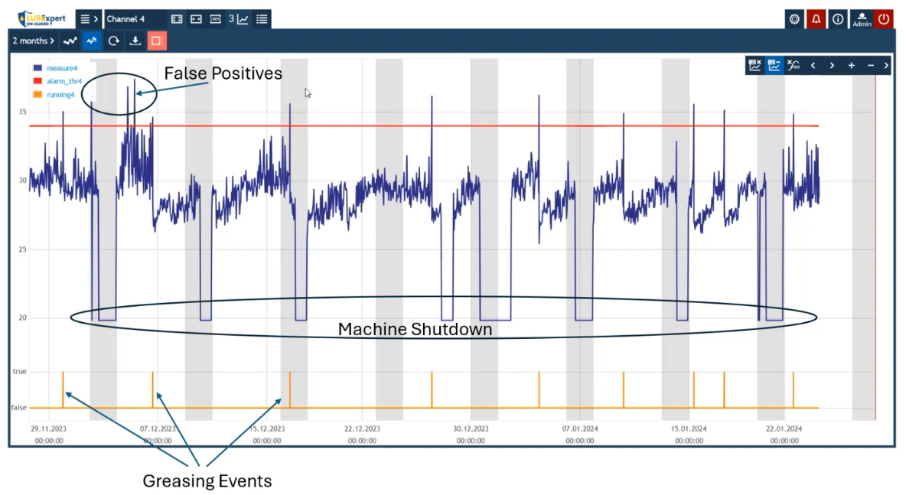Expand the hamburger navigation menu

(88, 19)
